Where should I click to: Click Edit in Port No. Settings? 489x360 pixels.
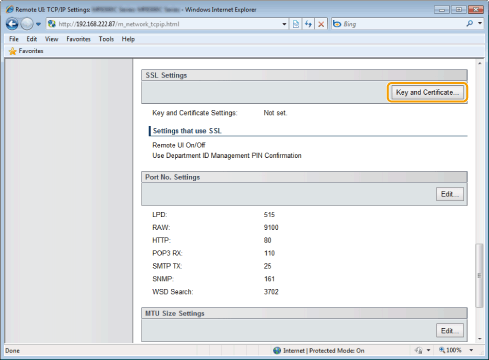450,194
